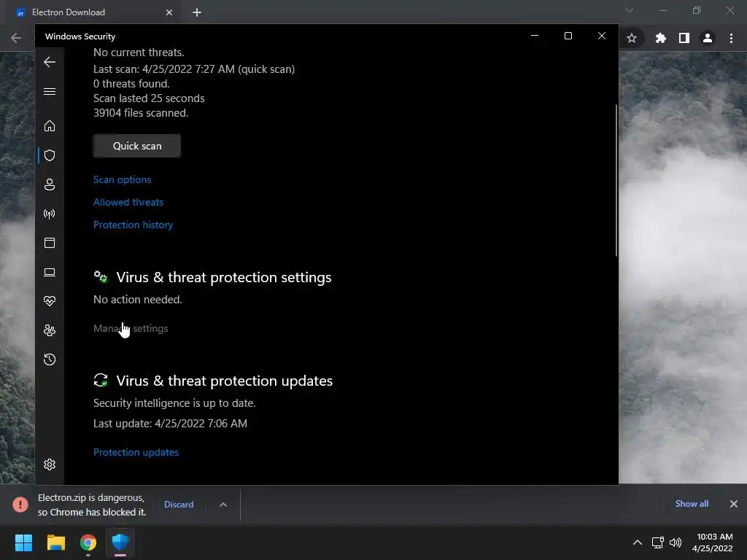
Task: Go back in Windows Security
Action: coord(50,62)
